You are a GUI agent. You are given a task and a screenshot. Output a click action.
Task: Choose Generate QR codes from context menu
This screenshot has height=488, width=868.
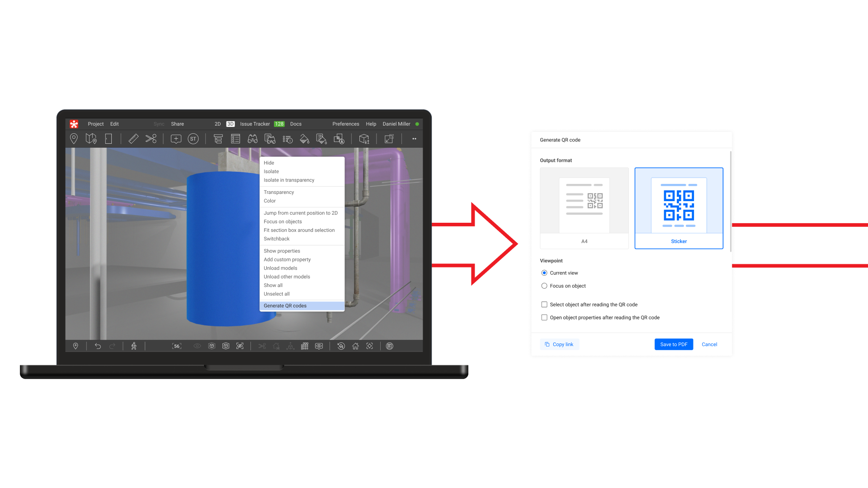(x=285, y=306)
